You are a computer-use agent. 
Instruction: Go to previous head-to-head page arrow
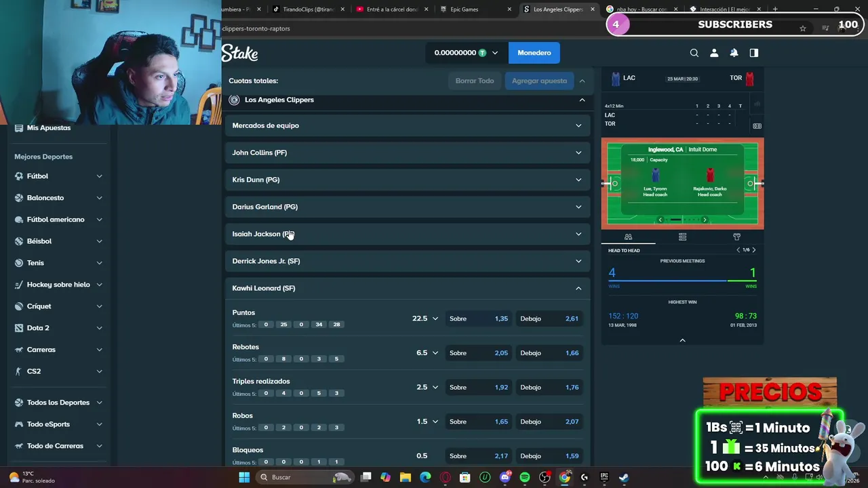[738, 250]
